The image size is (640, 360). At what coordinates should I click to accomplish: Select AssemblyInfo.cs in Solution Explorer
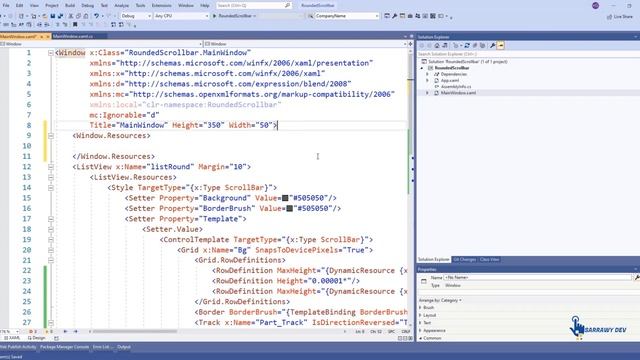click(x=456, y=87)
